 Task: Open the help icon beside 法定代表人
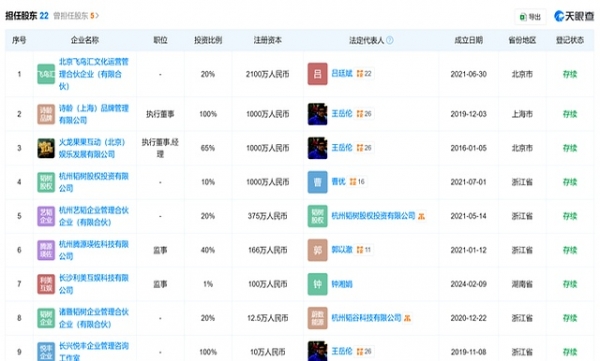coord(390,40)
